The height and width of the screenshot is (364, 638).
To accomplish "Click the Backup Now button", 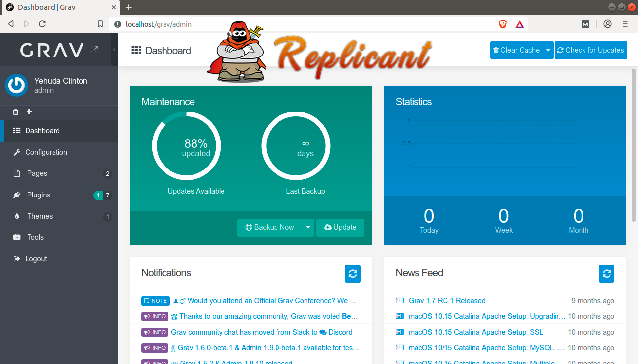I will [x=269, y=227].
